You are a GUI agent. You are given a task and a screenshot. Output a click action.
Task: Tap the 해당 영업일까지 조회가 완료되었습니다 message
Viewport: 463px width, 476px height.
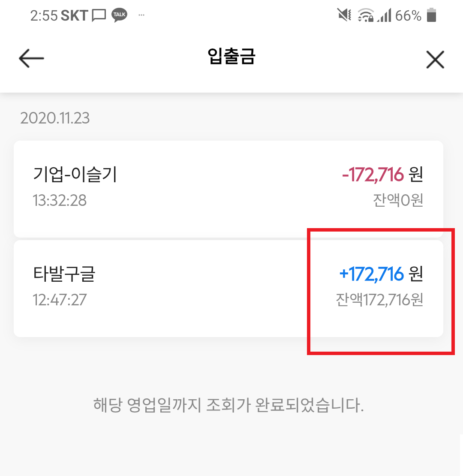(x=228, y=405)
